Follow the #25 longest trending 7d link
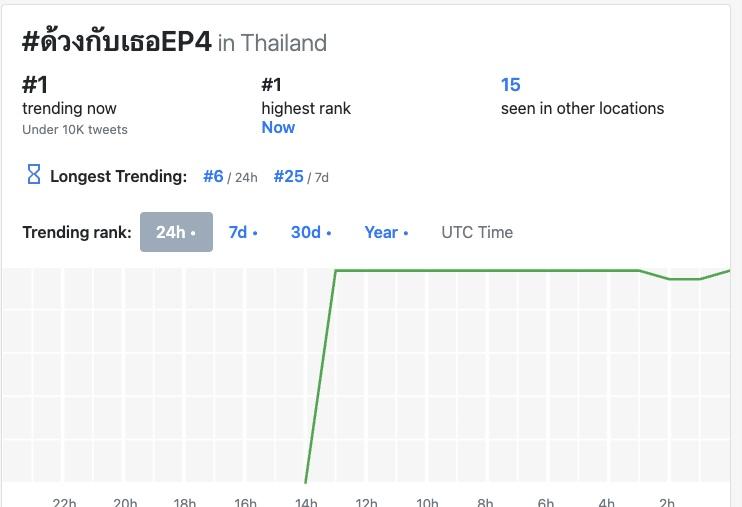Viewport: 742px width, 507px height. click(x=288, y=176)
